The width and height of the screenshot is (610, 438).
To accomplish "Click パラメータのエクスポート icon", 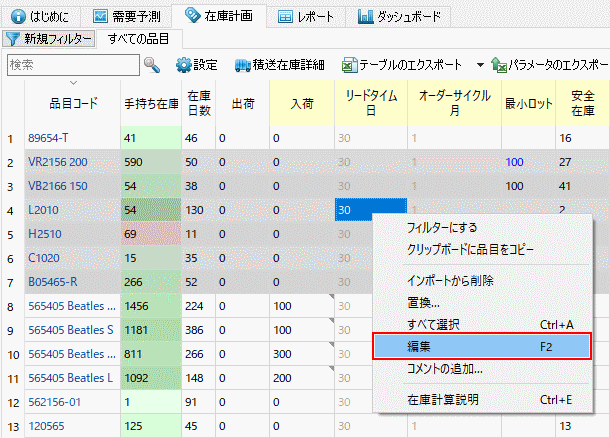I will [x=498, y=65].
